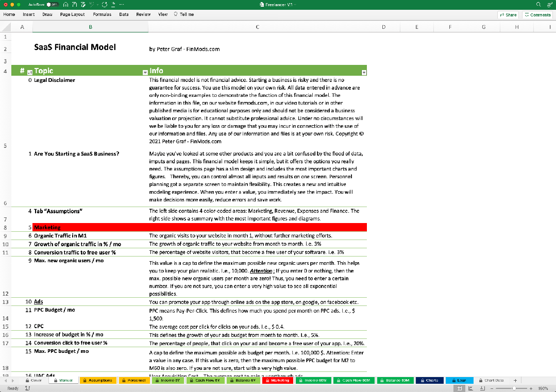This screenshot has width=556, height=392.
Task: Click the Tell me search box
Action: coord(183,14)
